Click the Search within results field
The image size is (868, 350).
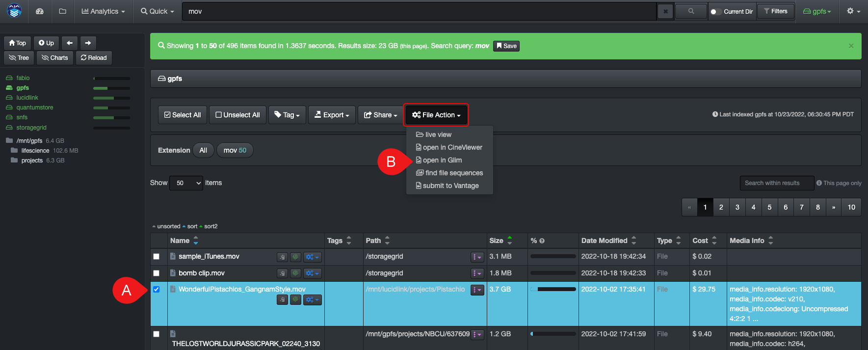(776, 183)
